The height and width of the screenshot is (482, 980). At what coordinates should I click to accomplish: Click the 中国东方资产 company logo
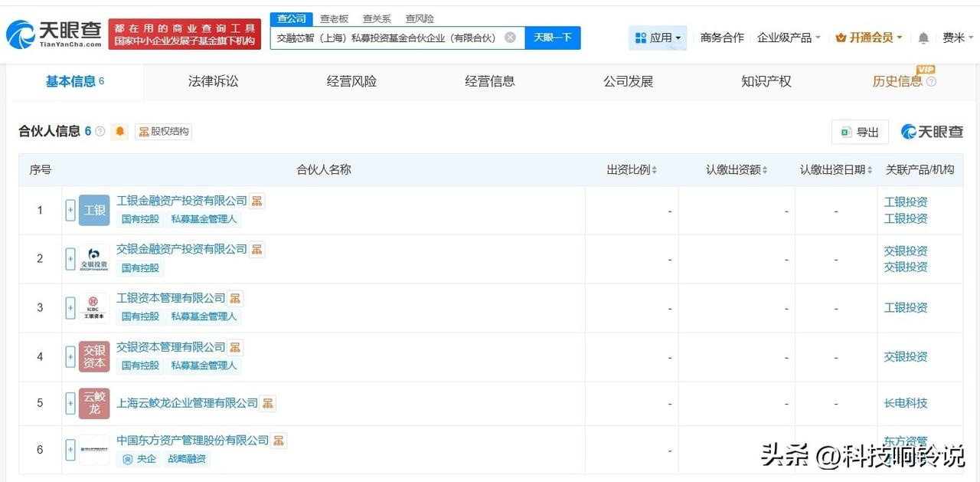click(94, 450)
